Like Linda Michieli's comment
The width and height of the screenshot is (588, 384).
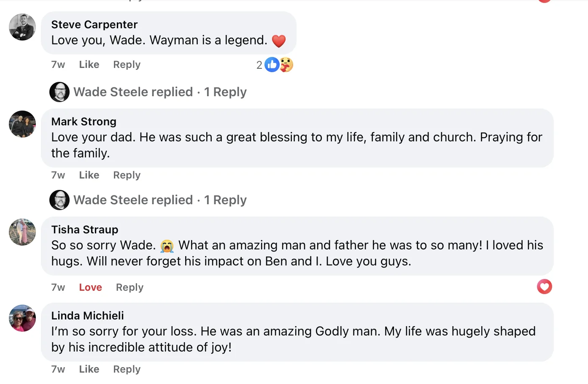pos(89,369)
